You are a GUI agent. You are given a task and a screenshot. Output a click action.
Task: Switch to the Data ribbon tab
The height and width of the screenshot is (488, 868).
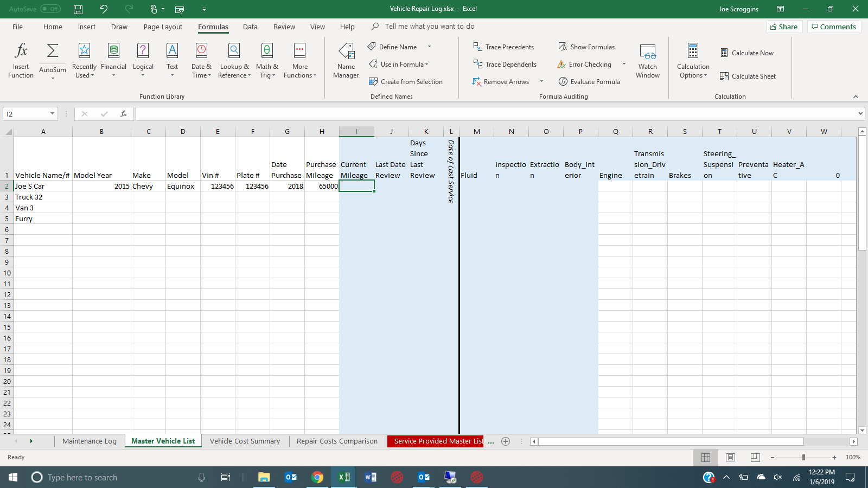tap(250, 26)
